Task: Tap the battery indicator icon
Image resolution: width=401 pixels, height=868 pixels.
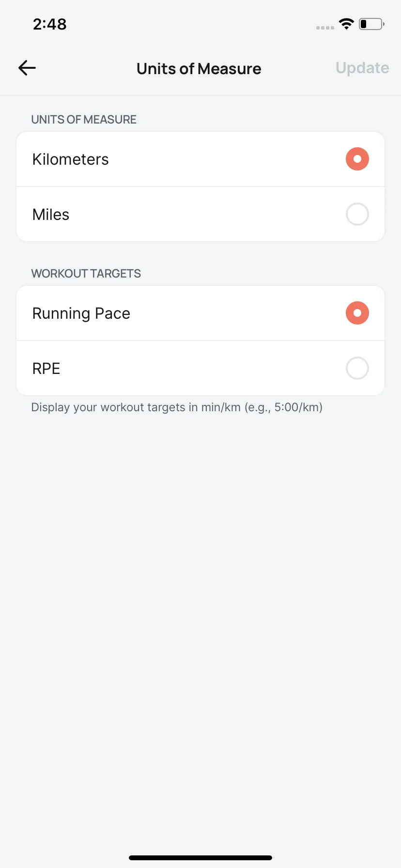Action: [x=371, y=24]
